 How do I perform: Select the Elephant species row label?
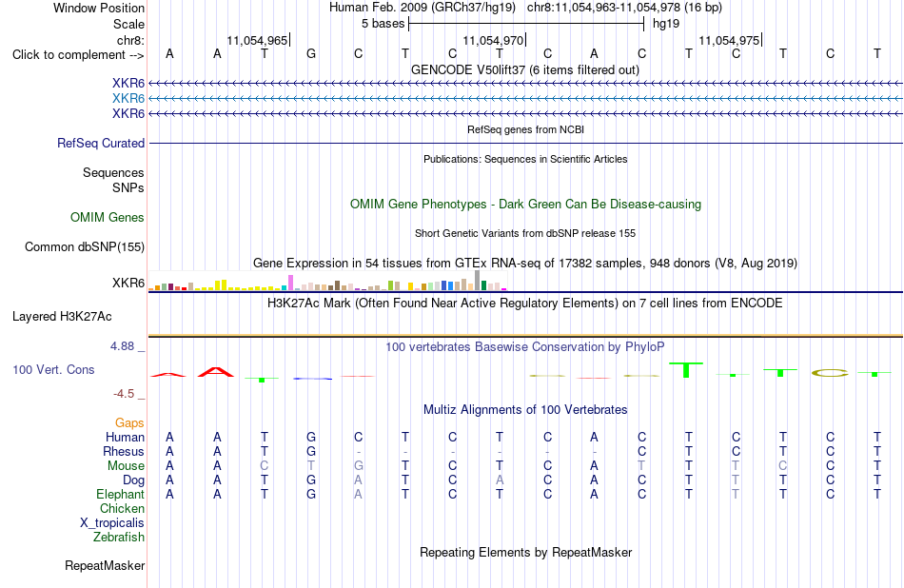[120, 494]
